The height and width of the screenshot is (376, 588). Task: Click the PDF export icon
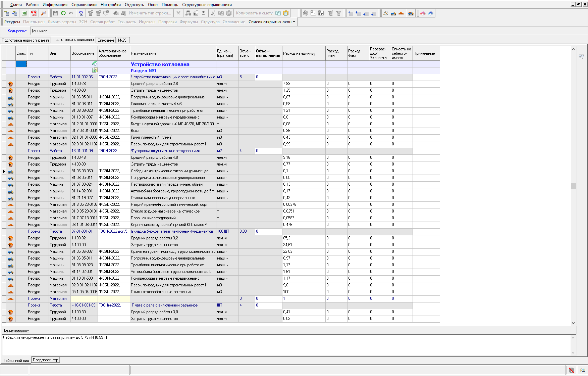pyautogui.click(x=34, y=13)
